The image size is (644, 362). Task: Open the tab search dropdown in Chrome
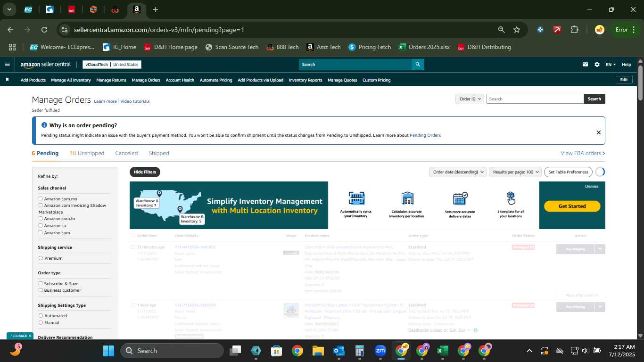[9, 9]
